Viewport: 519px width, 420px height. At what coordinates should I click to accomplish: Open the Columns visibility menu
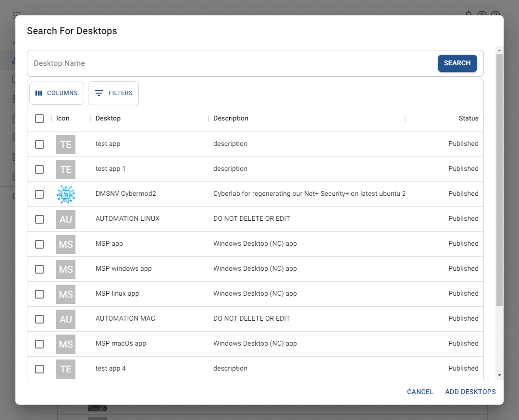point(57,93)
